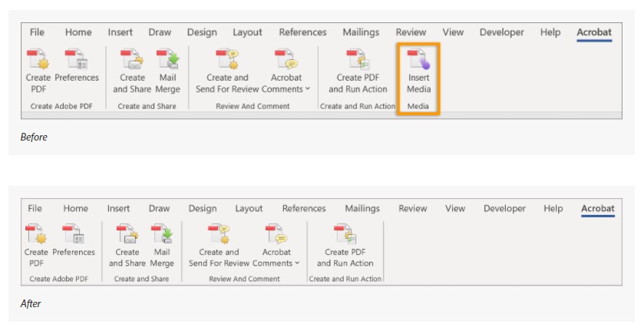Select Acrobat tab in the After ribbon
The height and width of the screenshot is (331, 644).
598,208
